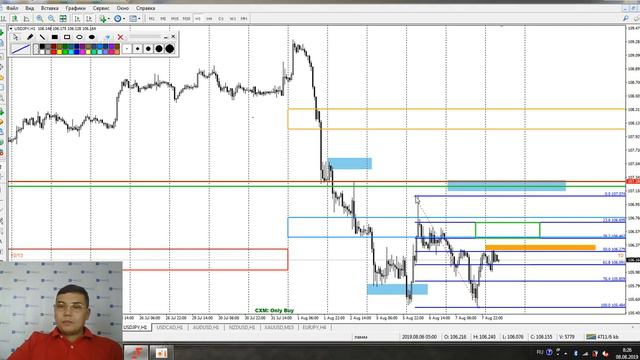This screenshot has width=640, height=360.
Task: Open the Вид menu
Action: coord(29,8)
